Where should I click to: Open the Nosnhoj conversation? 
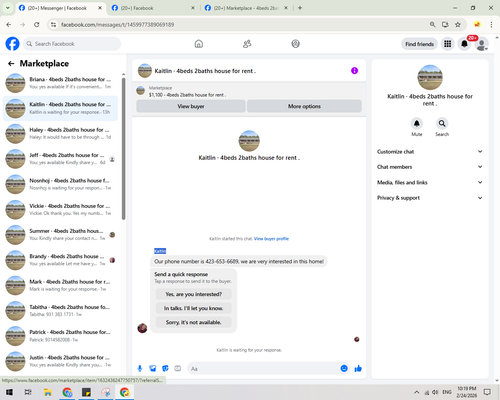tap(60, 184)
